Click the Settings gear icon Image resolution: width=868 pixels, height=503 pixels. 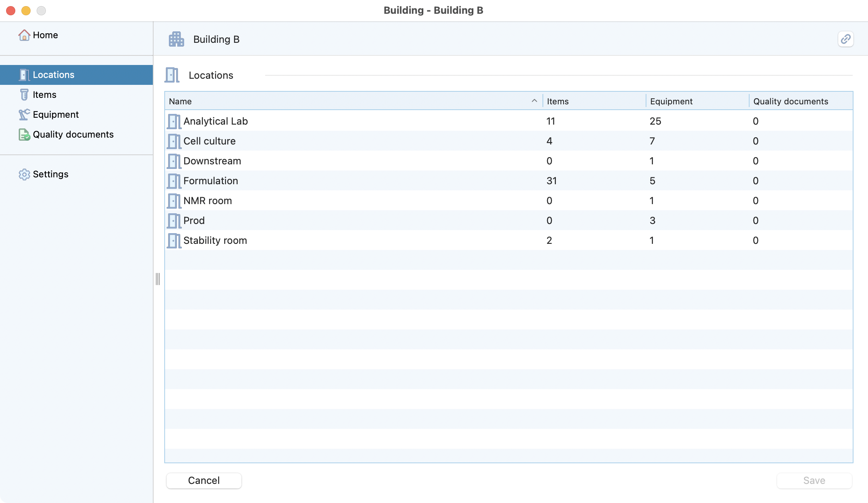[x=24, y=174]
